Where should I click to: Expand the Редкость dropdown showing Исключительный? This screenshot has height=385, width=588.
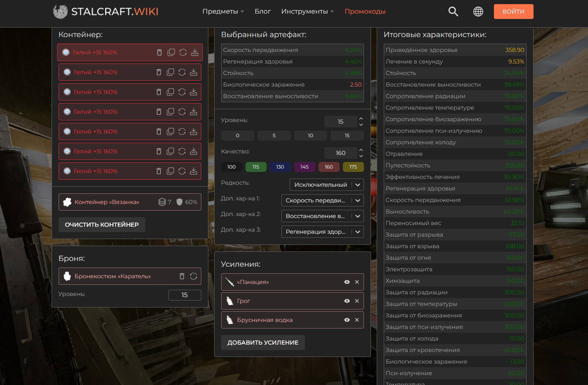point(326,185)
